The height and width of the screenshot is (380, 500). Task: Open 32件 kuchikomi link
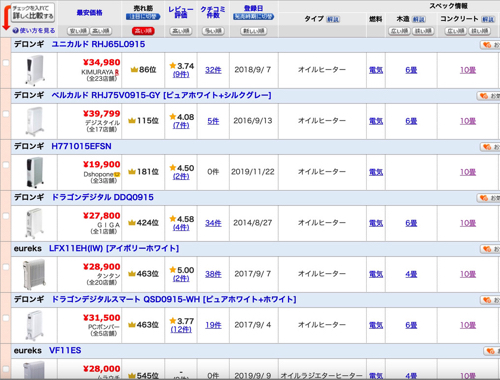tap(213, 70)
